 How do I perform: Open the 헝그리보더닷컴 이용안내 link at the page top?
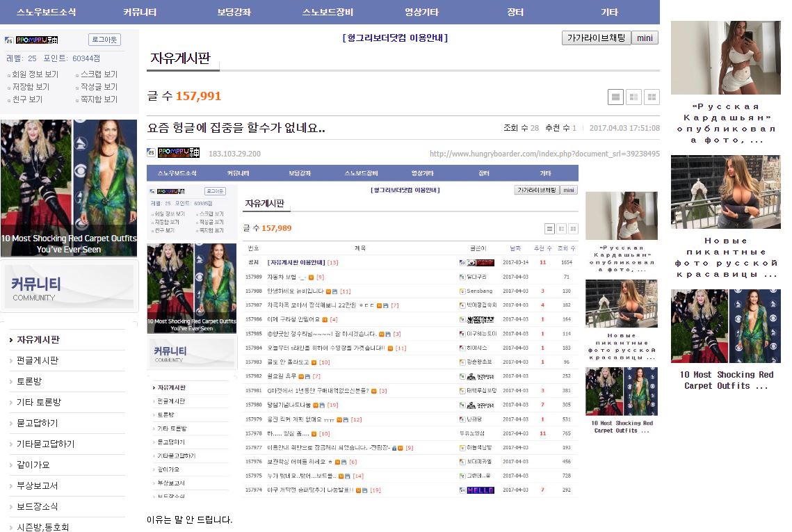(395, 38)
